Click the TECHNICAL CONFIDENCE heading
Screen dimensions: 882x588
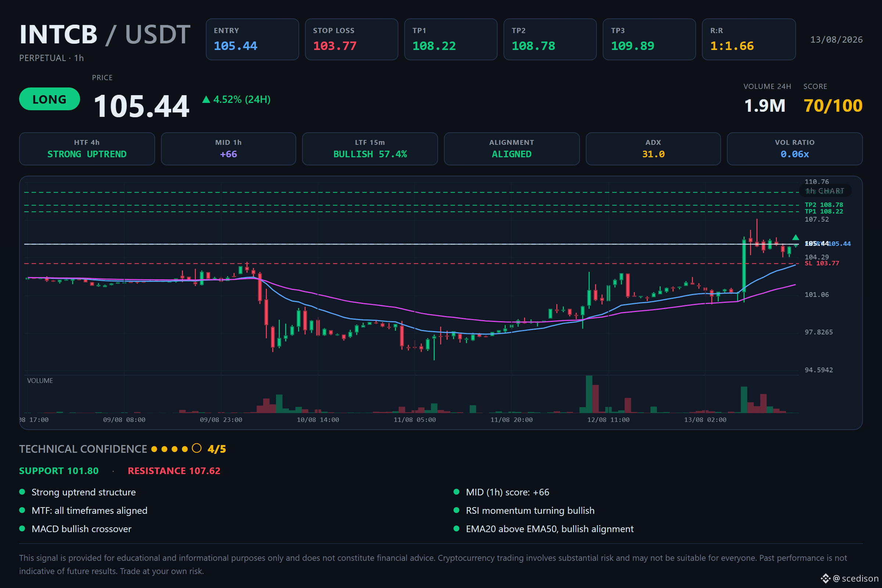point(83,449)
